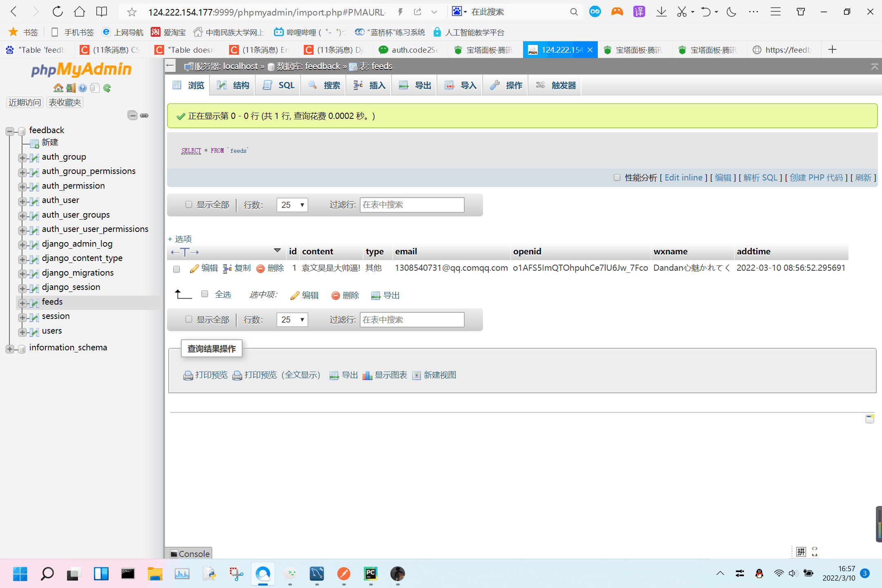Open the top row count dropdown
882x588 pixels.
(292, 205)
